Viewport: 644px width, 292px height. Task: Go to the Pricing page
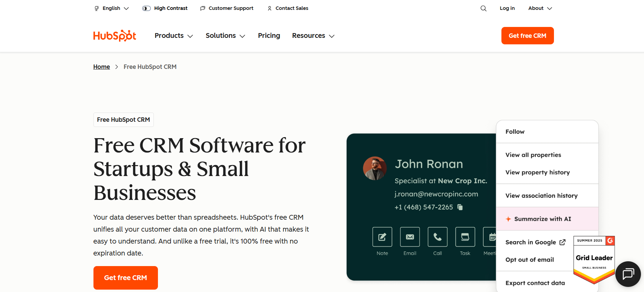[269, 35]
